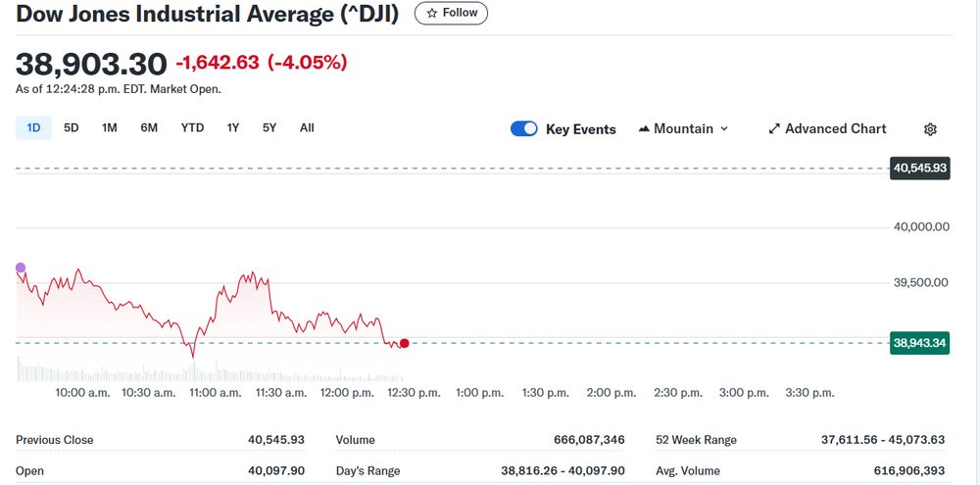Open the Mountain chart type dropdown

click(683, 128)
